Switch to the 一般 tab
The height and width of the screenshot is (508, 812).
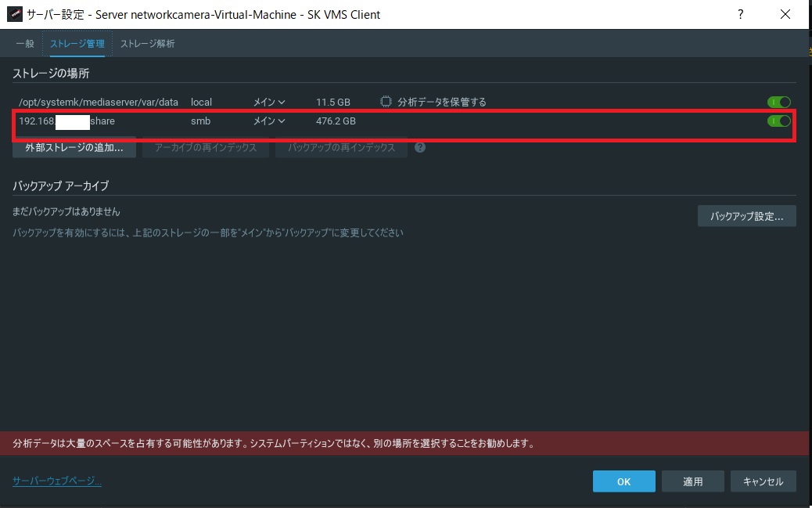(x=25, y=44)
